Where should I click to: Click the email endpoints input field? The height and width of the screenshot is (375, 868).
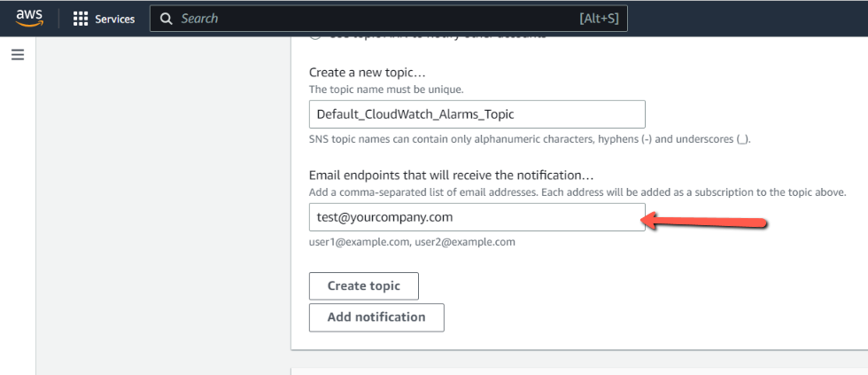(x=477, y=217)
